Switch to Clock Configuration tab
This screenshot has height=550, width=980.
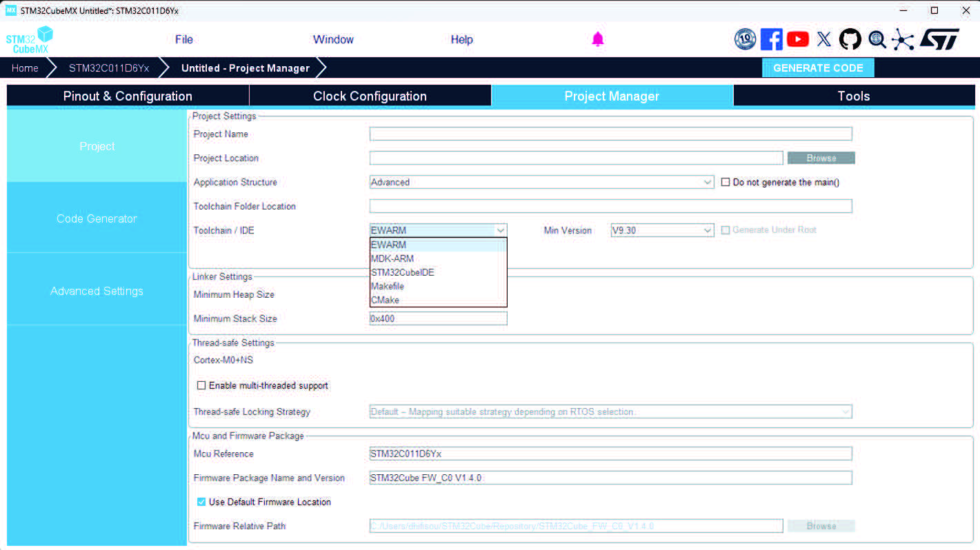[370, 96]
